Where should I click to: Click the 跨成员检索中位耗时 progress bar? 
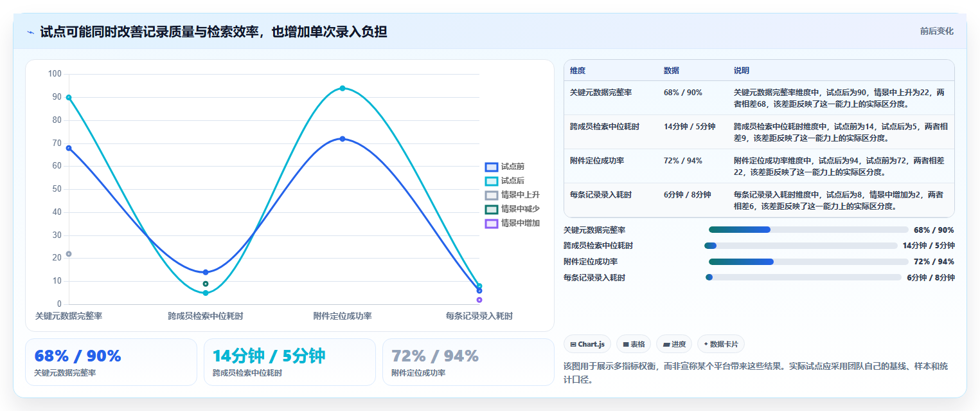tap(801, 246)
